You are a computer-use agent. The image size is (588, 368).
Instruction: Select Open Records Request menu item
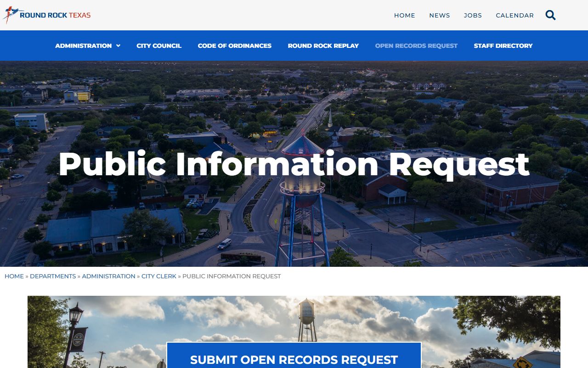[x=416, y=46]
